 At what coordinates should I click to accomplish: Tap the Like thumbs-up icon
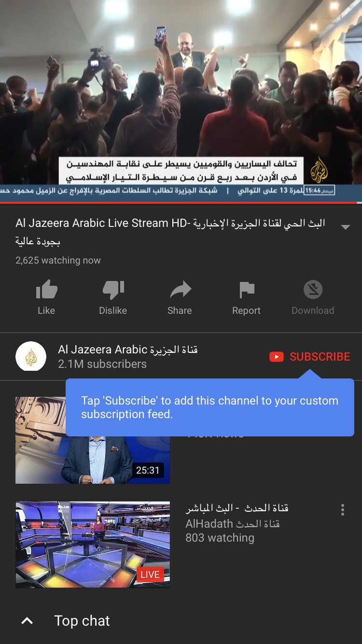[46, 290]
